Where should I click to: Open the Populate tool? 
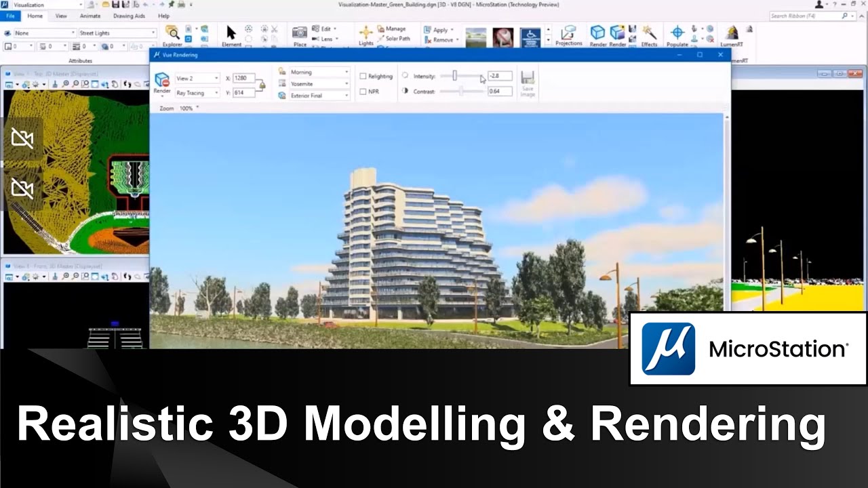click(677, 35)
